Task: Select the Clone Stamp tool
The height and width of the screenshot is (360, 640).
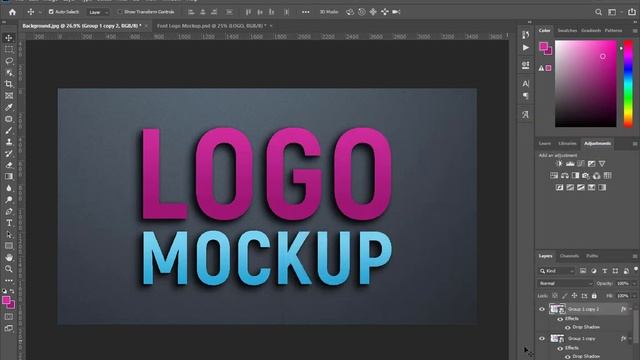Action: coord(9,142)
